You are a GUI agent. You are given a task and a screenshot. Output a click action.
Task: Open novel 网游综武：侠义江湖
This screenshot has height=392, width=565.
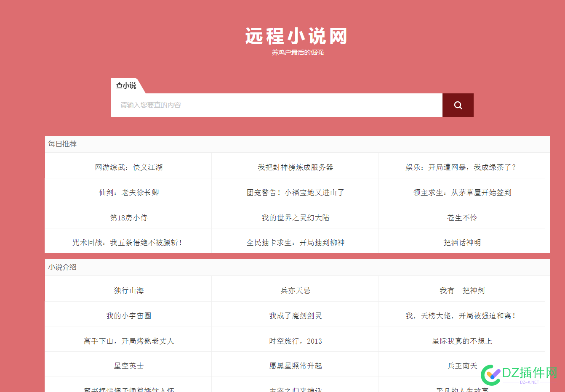(128, 167)
